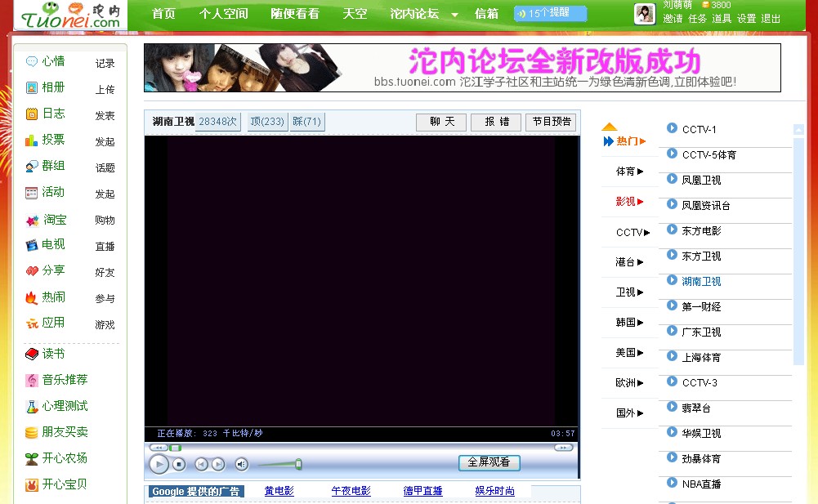Image resolution: width=818 pixels, height=504 pixels.
Task: Collapse categories with the orange up arrow
Action: 610,127
